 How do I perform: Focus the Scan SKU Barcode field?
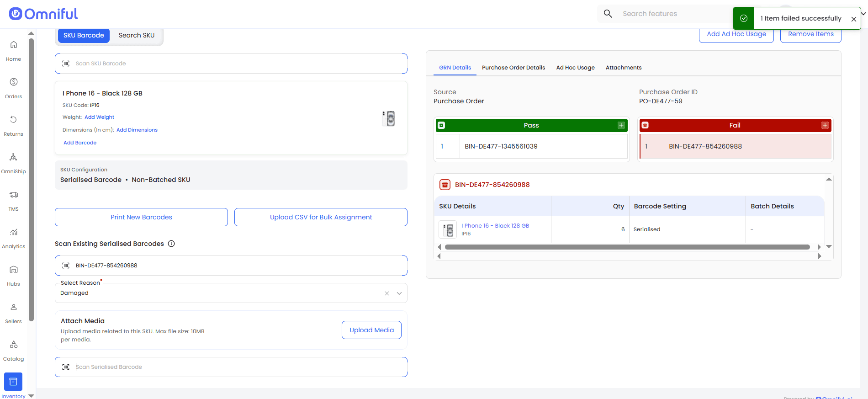(x=231, y=64)
